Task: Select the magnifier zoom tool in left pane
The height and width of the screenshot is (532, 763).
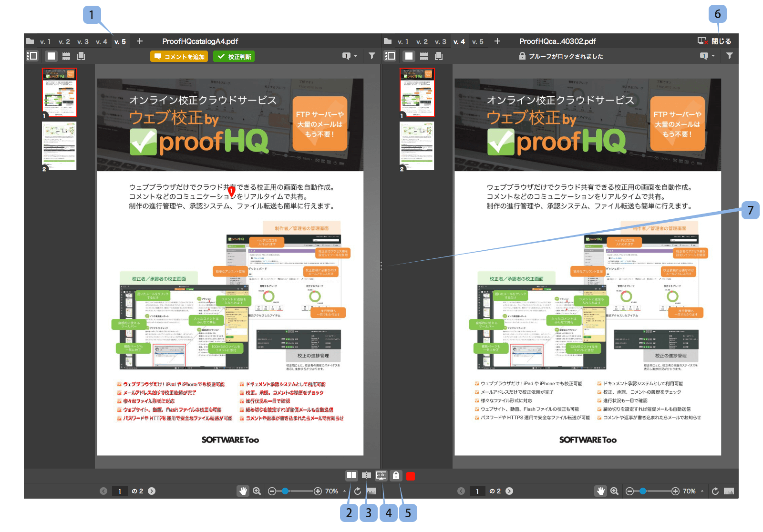Action: [257, 491]
